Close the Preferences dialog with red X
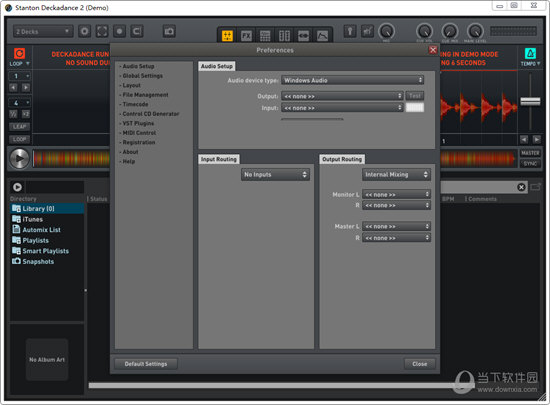The height and width of the screenshot is (405, 550). pos(433,50)
